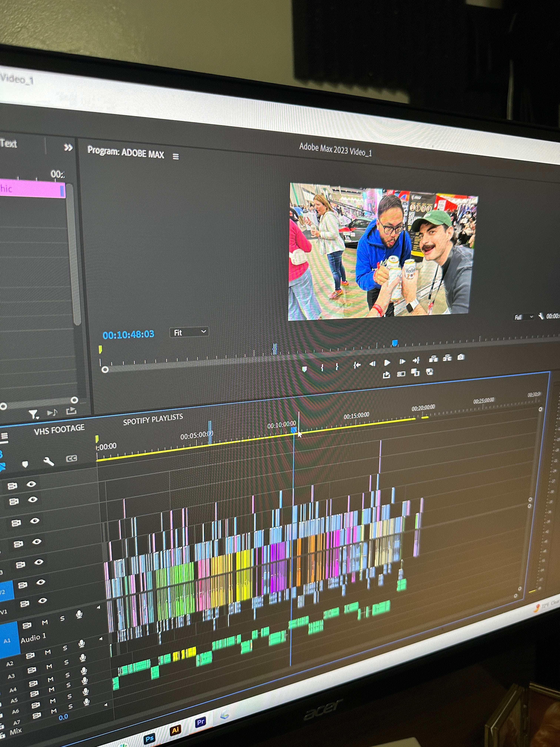
Task: Switch to the Text panel tab
Action: (x=9, y=144)
